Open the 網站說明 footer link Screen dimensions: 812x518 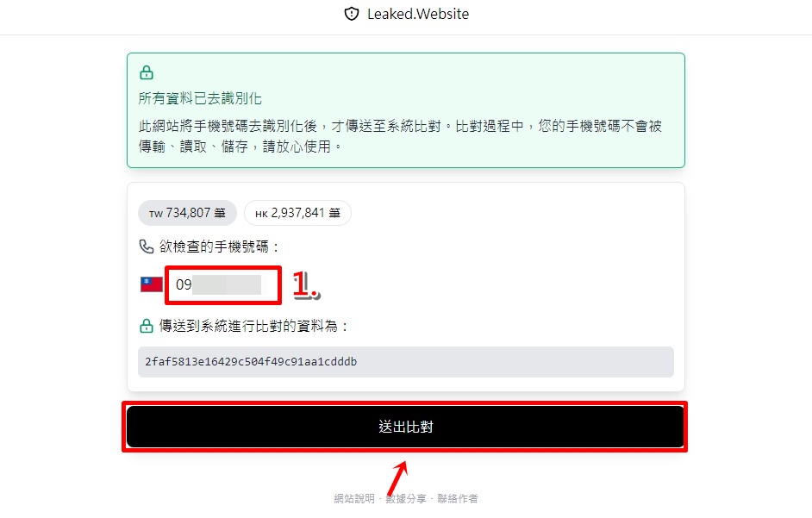354,498
